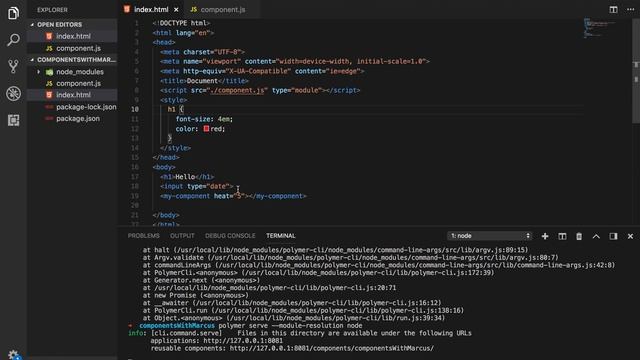Screen dimensions: 640x360
Task: Click the EXPLORER sidebar title
Action: click(52, 10)
